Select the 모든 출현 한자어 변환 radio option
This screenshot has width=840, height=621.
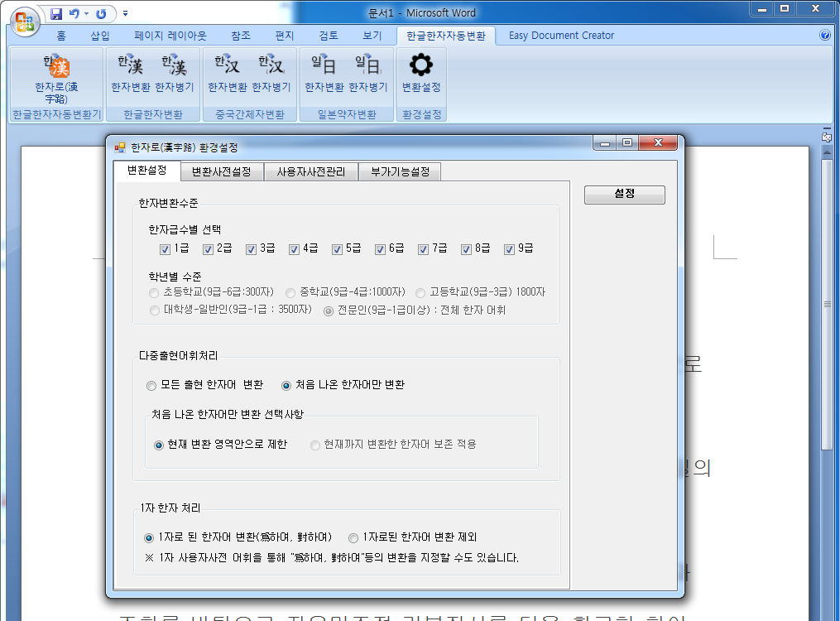tap(151, 386)
